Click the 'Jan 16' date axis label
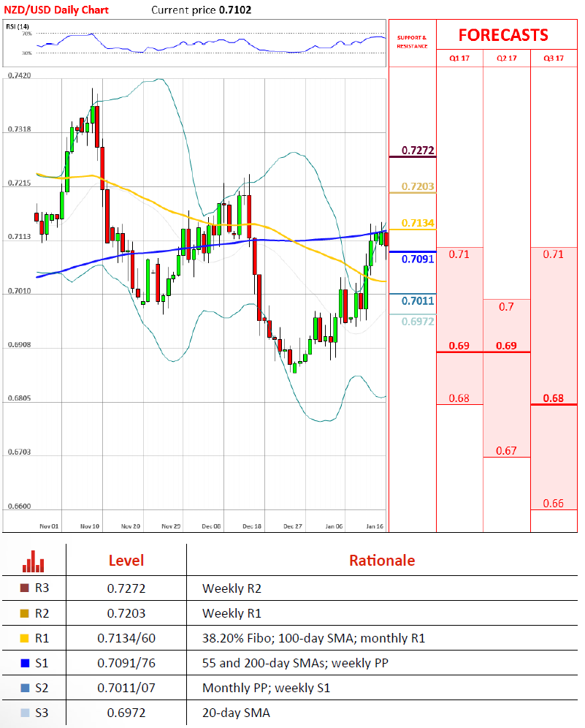Image resolution: width=585 pixels, height=728 pixels. point(375,526)
